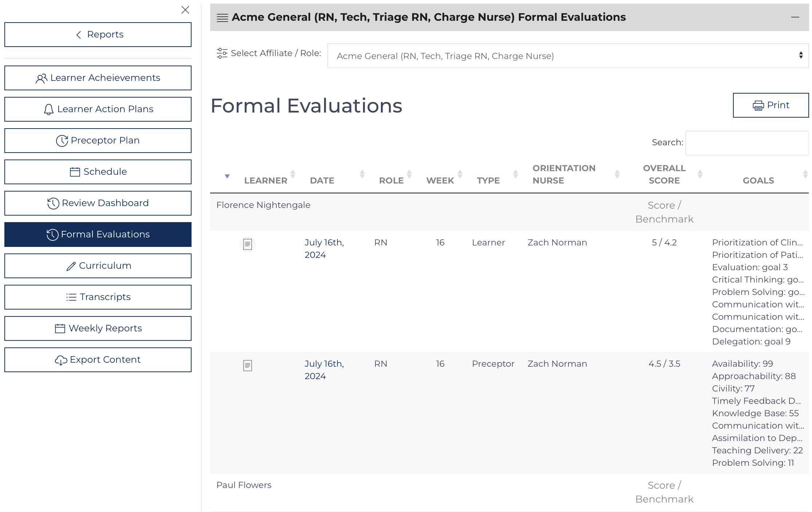
Task: Click the Reports back navigation button
Action: click(98, 34)
